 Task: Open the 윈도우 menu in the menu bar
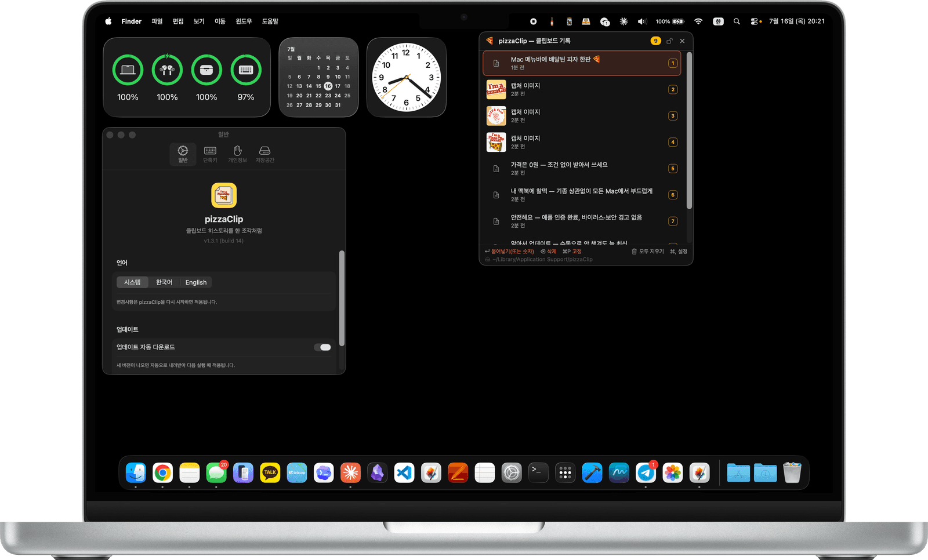[244, 21]
